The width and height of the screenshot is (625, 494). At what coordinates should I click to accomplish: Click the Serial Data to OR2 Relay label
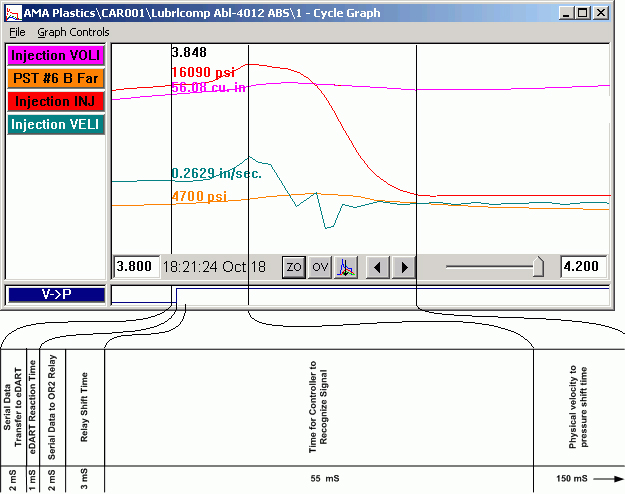click(51, 407)
